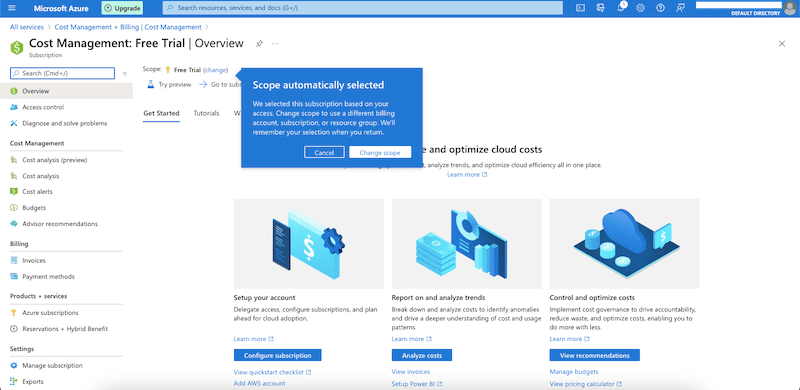Click the Upgrade button in header
Viewport: 800px width, 390px height.
coord(122,8)
